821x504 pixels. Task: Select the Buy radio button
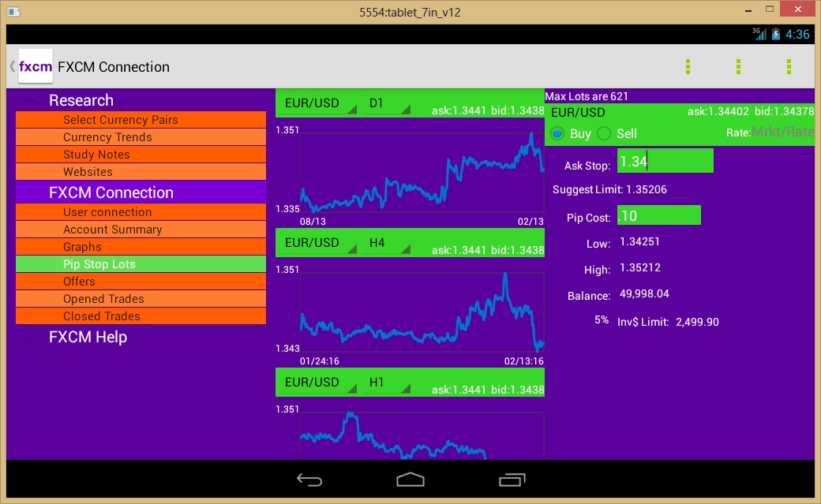point(557,133)
